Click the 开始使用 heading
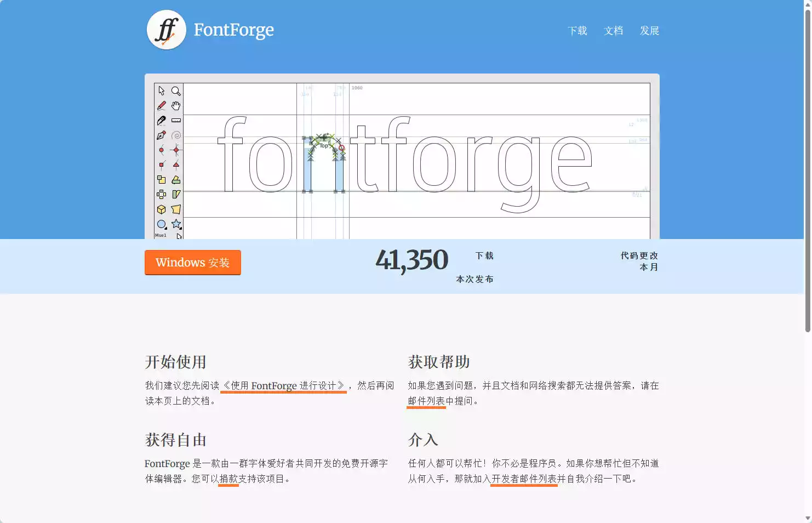The image size is (812, 523). tap(175, 362)
